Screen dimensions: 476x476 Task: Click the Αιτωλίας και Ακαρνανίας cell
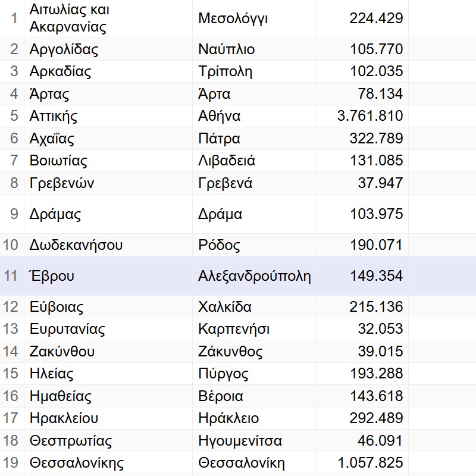pos(108,18)
